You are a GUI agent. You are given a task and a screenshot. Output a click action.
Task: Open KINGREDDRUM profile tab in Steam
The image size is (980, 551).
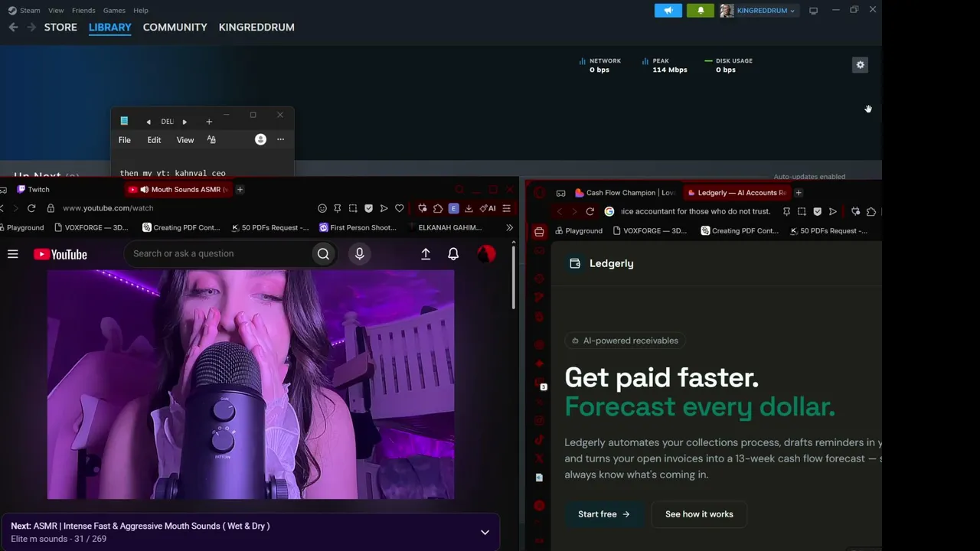tap(256, 27)
